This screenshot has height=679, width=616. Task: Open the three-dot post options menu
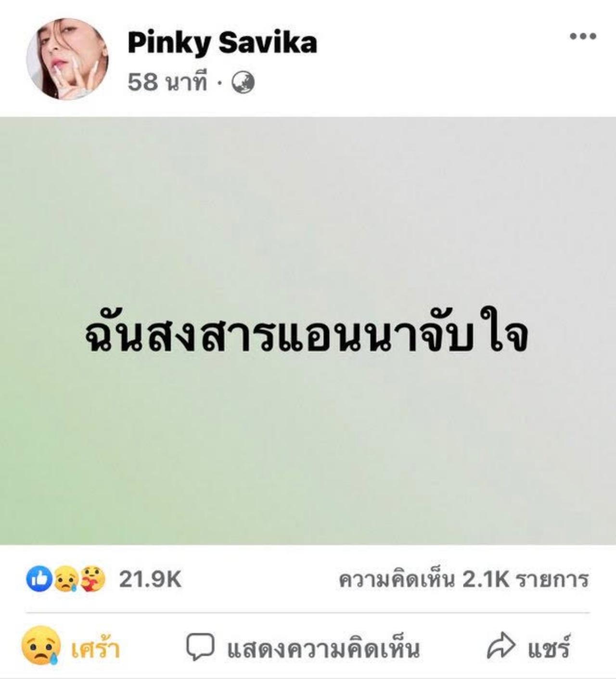pyautogui.click(x=583, y=36)
